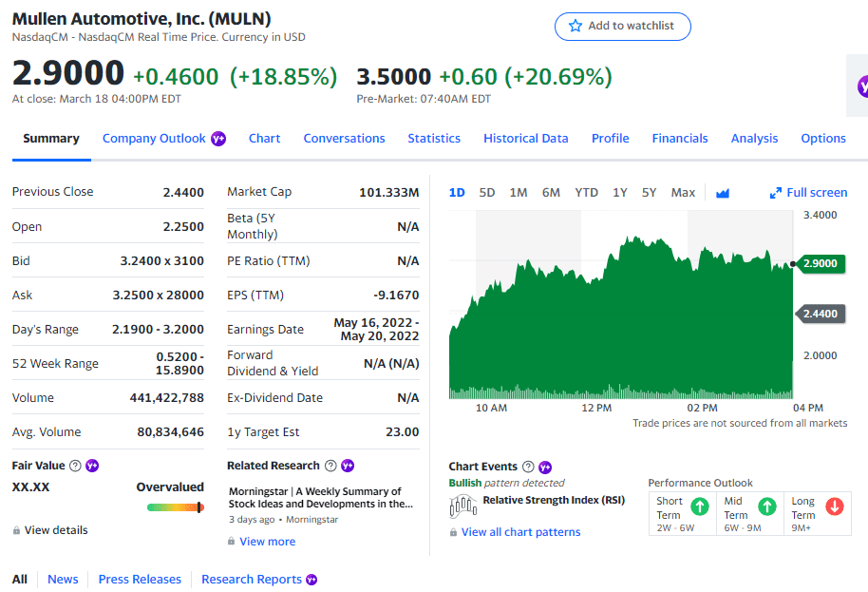The height and width of the screenshot is (592, 868).
Task: Select the Summary tab
Action: coord(51,139)
